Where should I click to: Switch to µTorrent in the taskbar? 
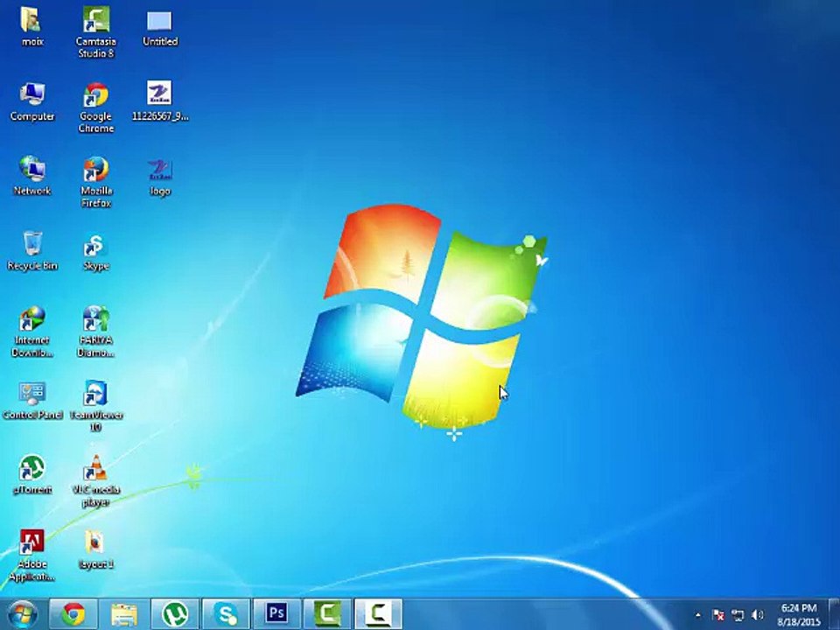tap(175, 614)
